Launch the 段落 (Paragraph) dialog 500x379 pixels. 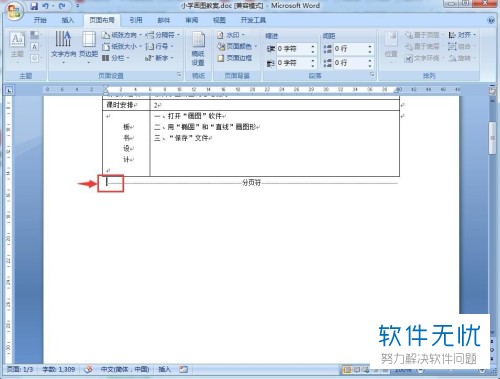[x=372, y=75]
